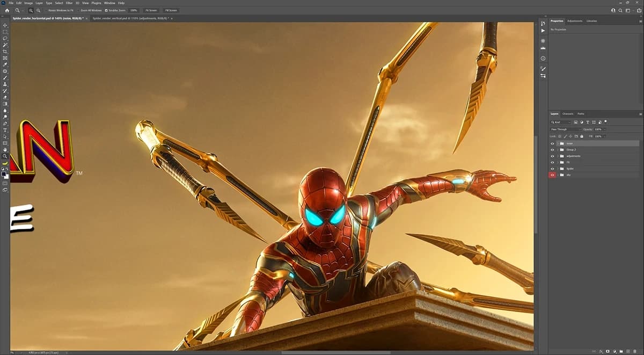This screenshot has width=644, height=355.
Task: Hide the adjustments group layer
Action: point(552,156)
